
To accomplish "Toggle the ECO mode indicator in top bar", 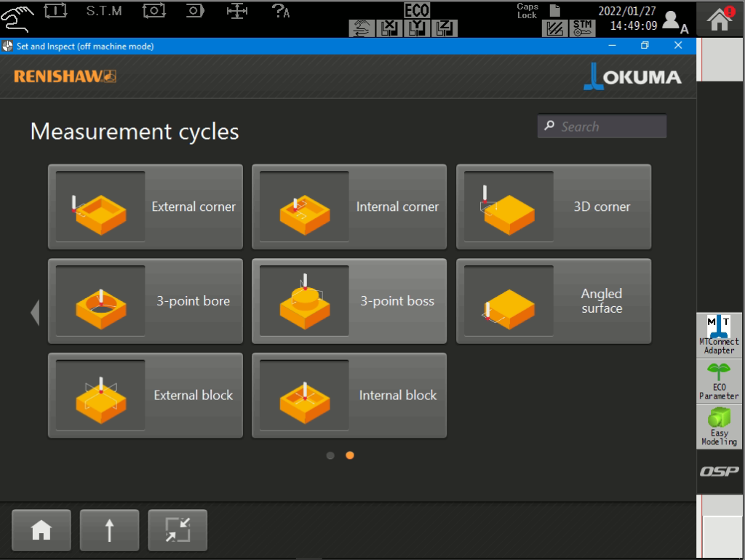I will pos(417,10).
